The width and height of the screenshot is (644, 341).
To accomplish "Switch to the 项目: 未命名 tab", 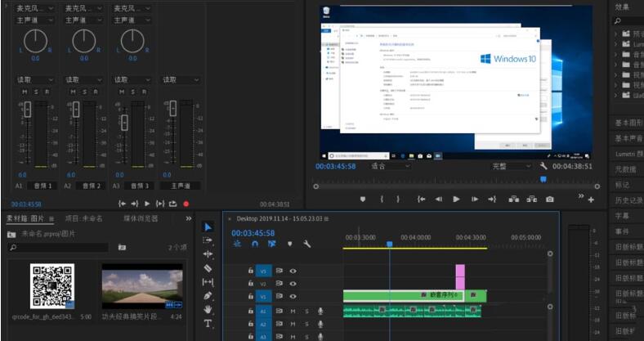I will tap(84, 219).
